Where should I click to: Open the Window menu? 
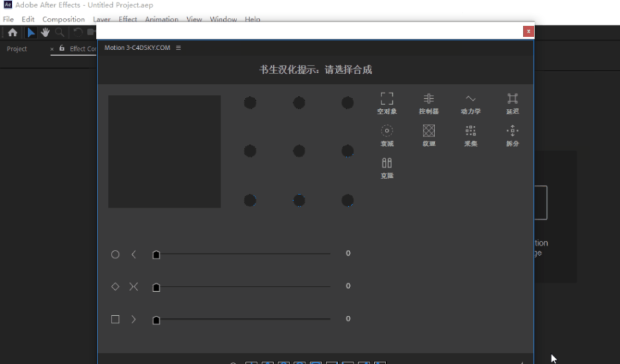point(223,19)
